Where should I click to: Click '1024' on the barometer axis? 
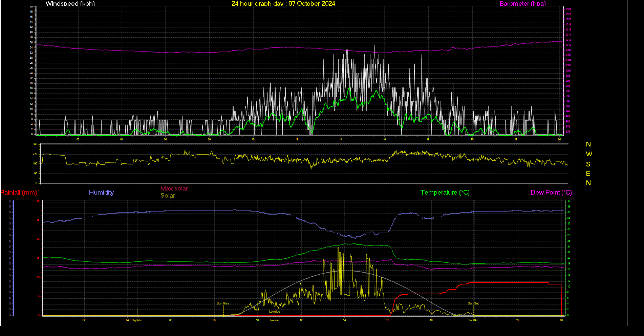click(x=568, y=9)
